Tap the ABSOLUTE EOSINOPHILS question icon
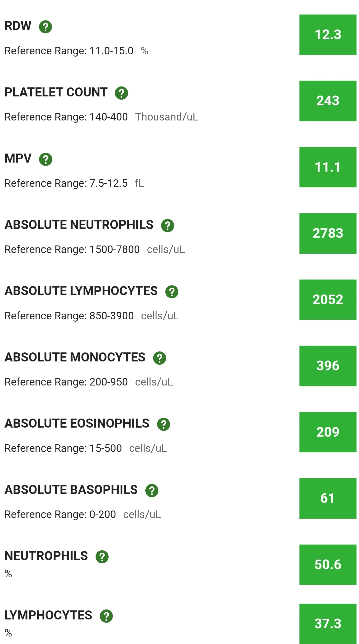Screen dimensions: 359x644 [164, 424]
